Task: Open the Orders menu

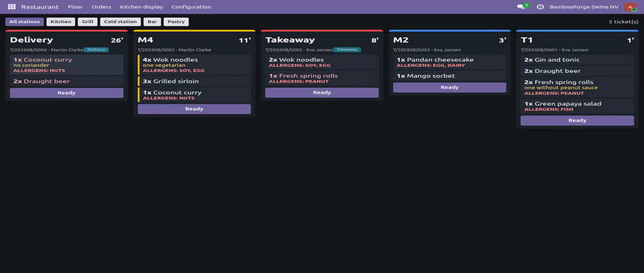Action: [x=101, y=7]
